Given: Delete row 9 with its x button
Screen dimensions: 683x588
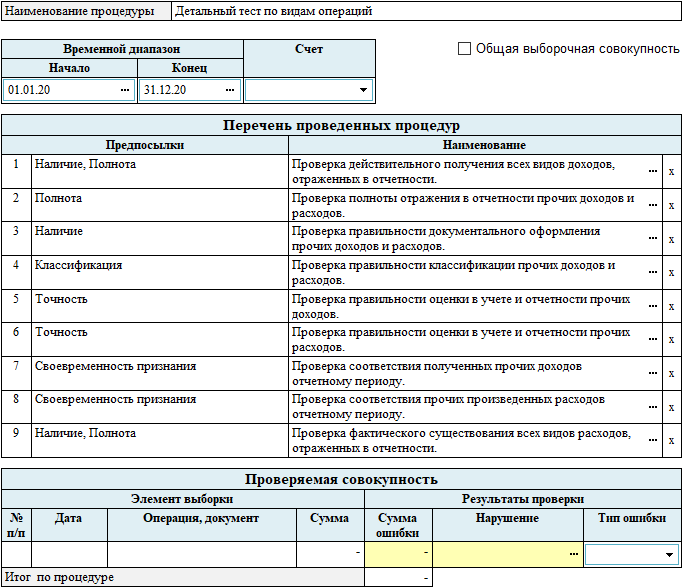Looking at the screenshot, I should pyautogui.click(x=672, y=441).
